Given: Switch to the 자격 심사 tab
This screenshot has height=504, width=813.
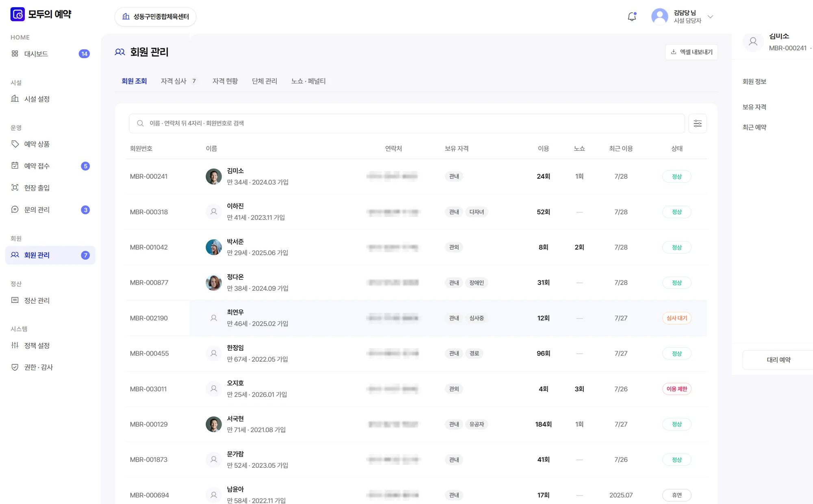Looking at the screenshot, I should 179,81.
